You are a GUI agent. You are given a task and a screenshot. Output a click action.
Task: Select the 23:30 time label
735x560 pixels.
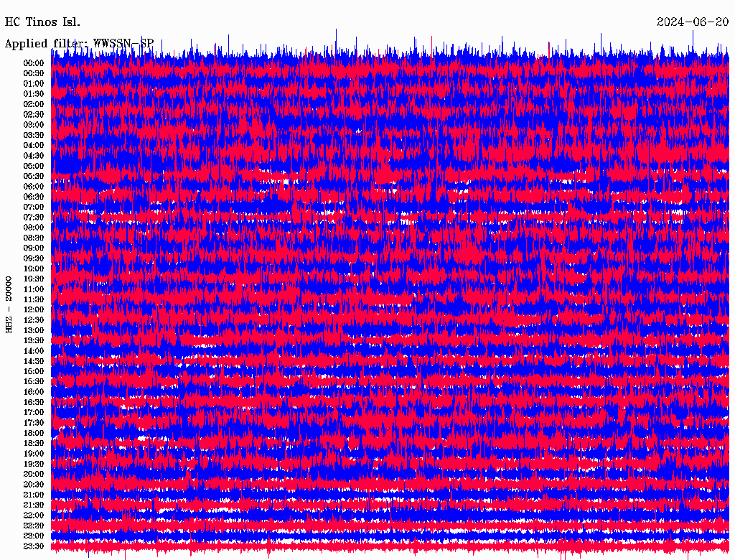click(34, 546)
